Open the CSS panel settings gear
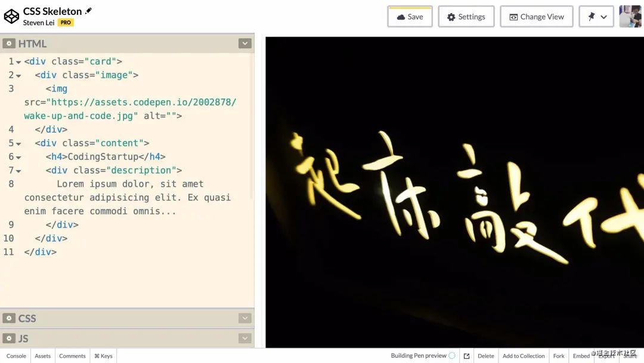 click(x=8, y=318)
